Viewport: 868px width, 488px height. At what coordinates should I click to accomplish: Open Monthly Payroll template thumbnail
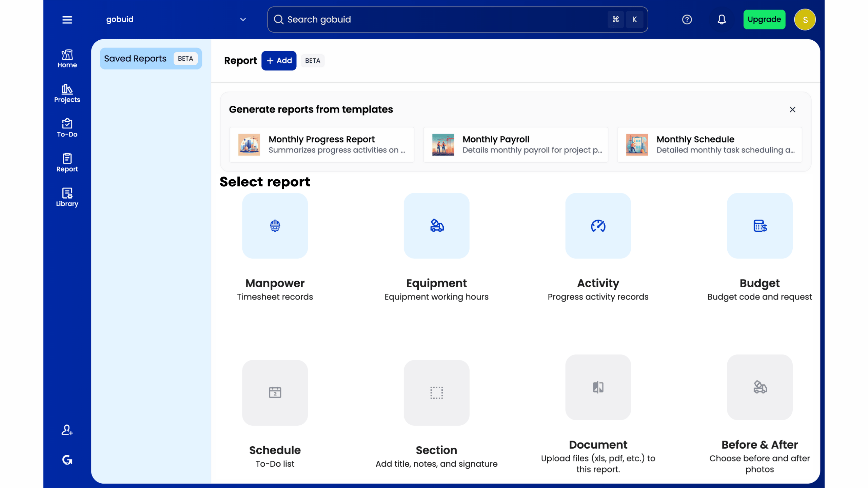443,145
